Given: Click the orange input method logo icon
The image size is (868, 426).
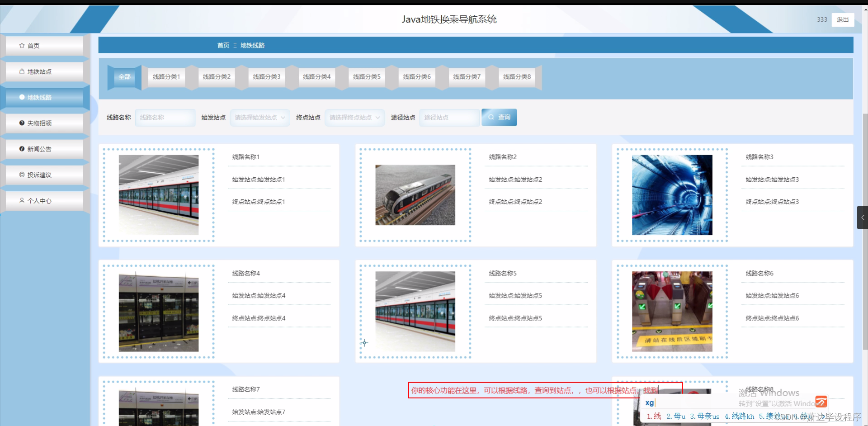Looking at the screenshot, I should pyautogui.click(x=821, y=402).
